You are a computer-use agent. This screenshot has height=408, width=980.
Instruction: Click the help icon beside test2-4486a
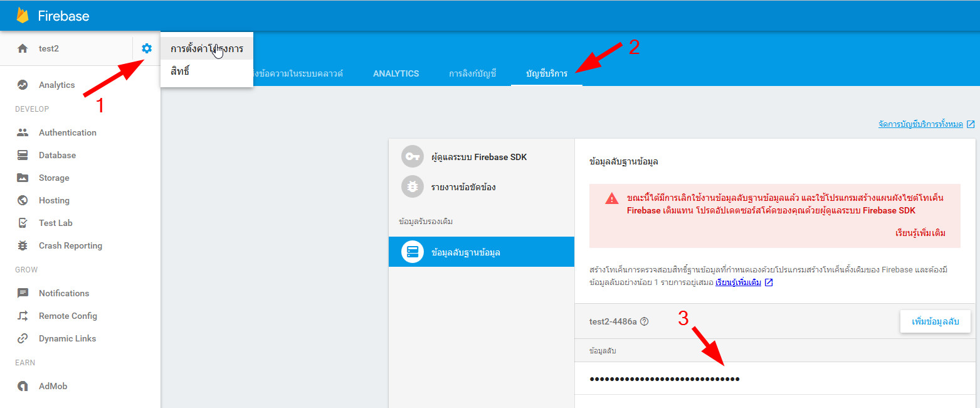tap(645, 321)
